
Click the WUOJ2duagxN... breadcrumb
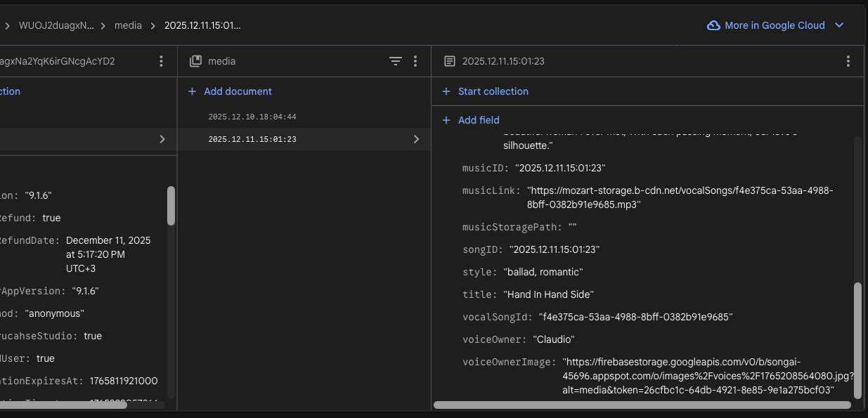(x=56, y=25)
